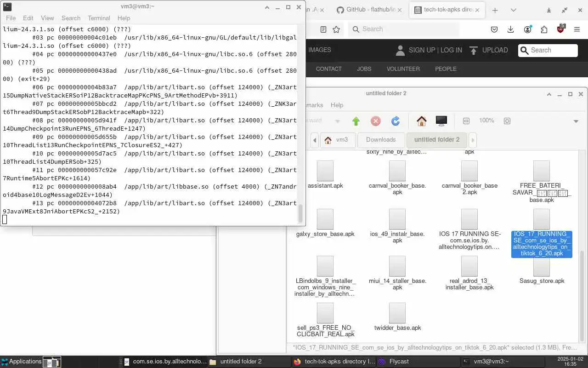Screen dimensions: 588x368
Task: Click the Archive.org user avatar icon
Action: click(400, 50)
